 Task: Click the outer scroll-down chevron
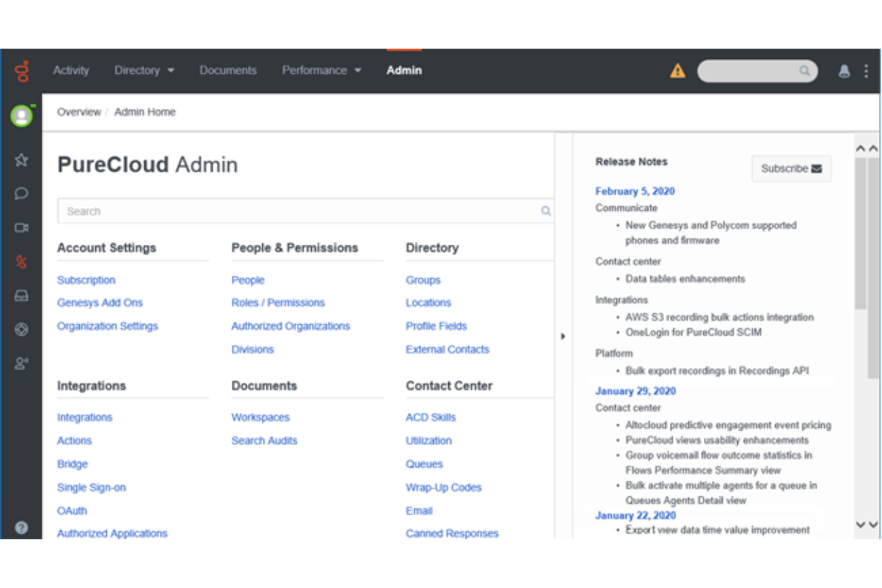point(873,525)
